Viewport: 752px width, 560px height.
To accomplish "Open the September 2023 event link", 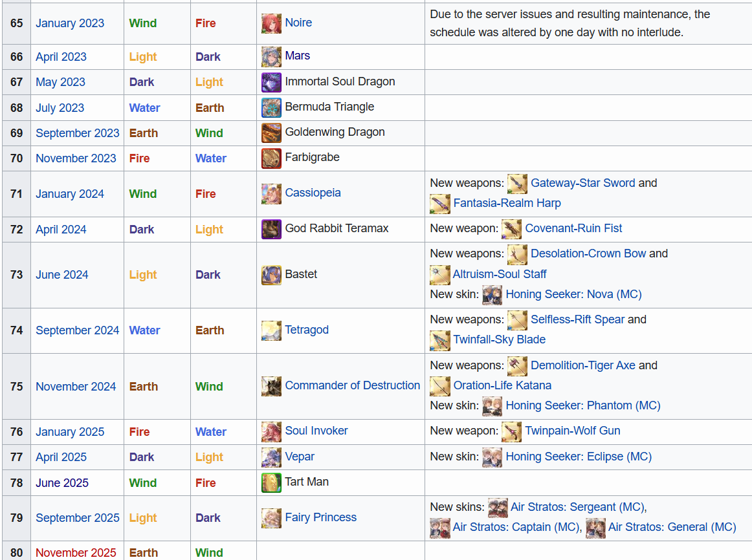I will click(77, 133).
